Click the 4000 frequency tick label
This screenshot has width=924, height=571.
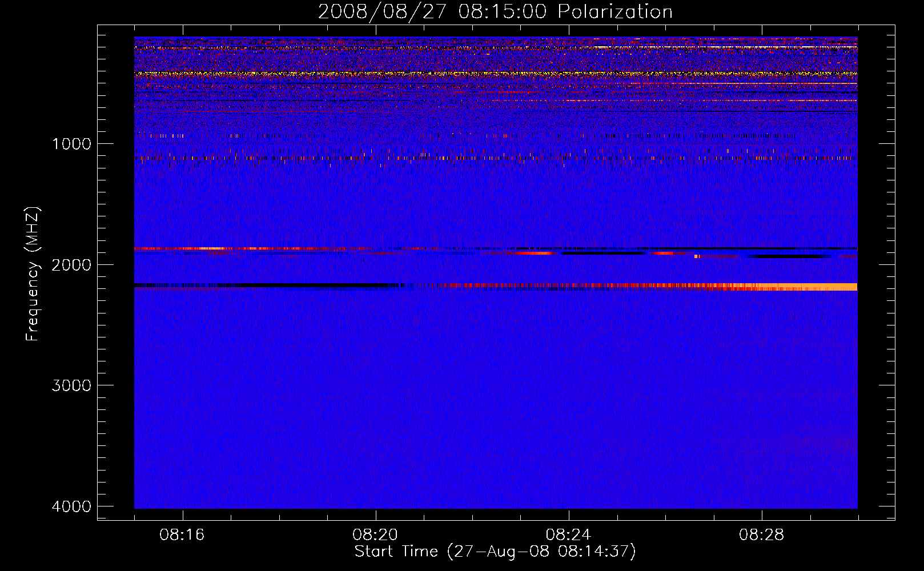71,506
